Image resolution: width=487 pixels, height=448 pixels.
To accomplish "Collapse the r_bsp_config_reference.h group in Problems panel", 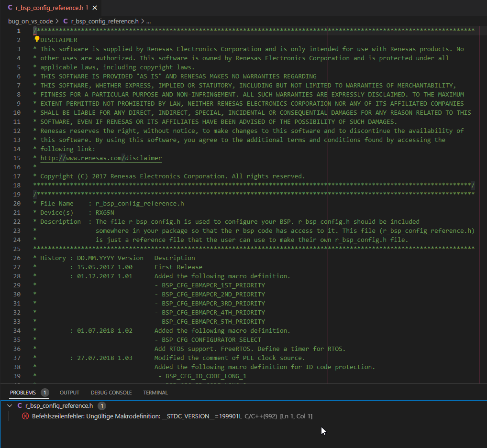I will point(9,404).
